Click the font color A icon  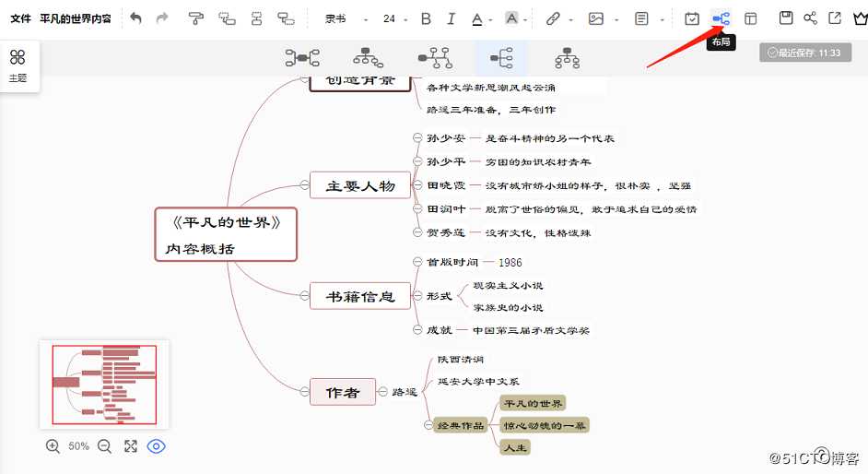(x=476, y=19)
